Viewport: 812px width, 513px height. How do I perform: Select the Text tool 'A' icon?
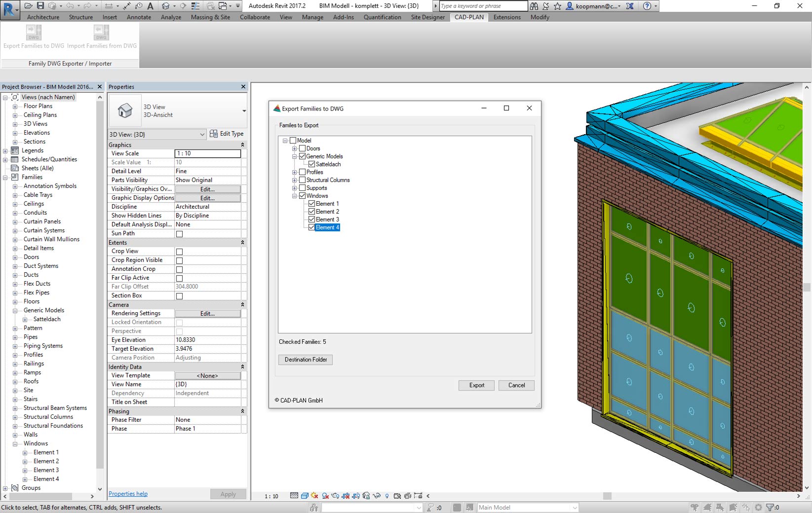click(x=151, y=6)
